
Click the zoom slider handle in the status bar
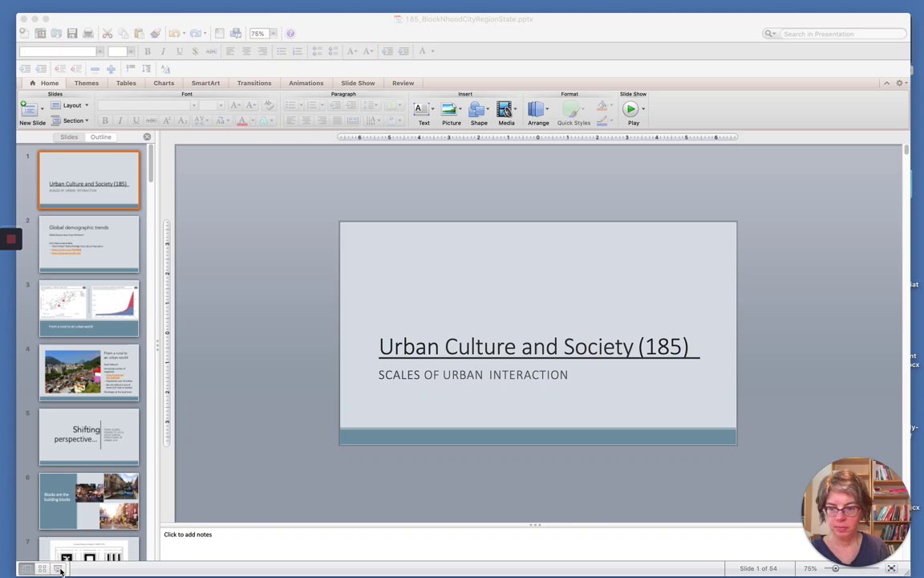tap(836, 568)
